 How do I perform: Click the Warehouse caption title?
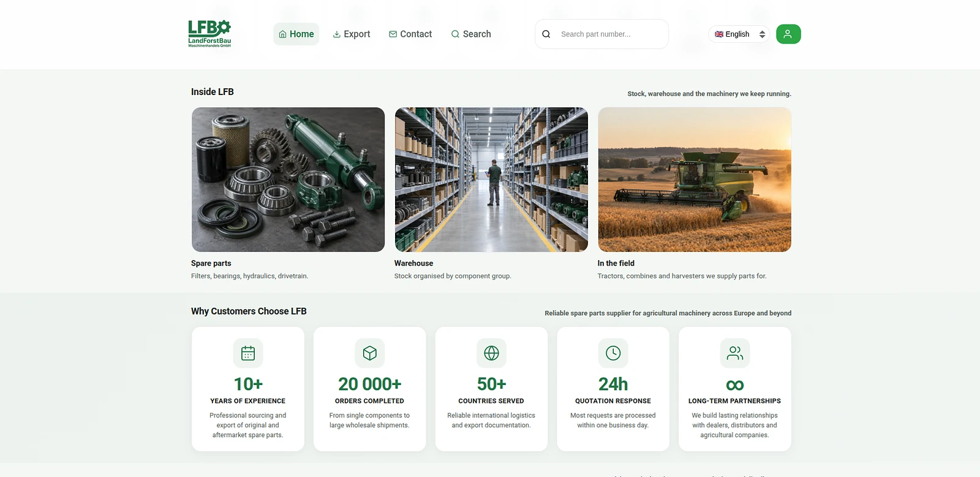pyautogui.click(x=413, y=264)
